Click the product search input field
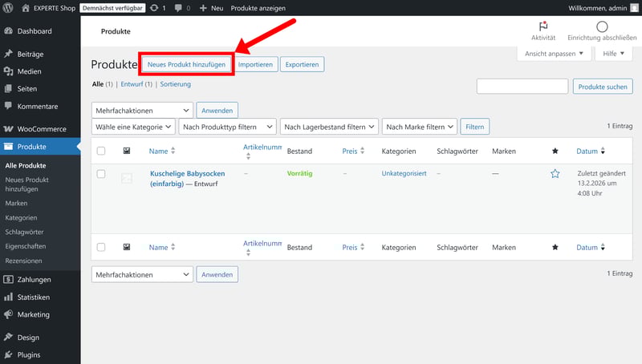The image size is (642, 364). pyautogui.click(x=522, y=87)
